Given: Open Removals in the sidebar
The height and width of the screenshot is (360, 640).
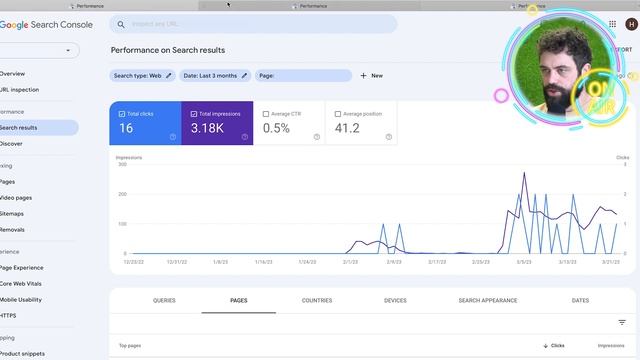Looking at the screenshot, I should (x=12, y=230).
